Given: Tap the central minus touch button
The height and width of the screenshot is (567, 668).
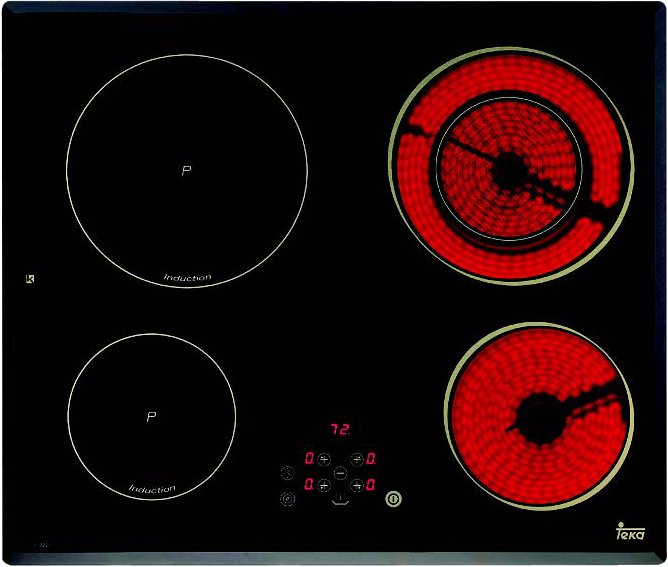Looking at the screenshot, I should (340, 473).
